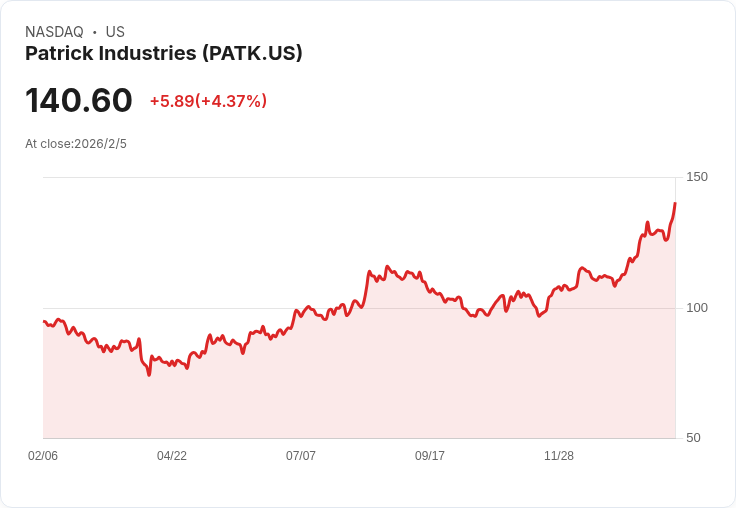
Task: Click the At close 2026/2/5 text
Action: (x=76, y=144)
